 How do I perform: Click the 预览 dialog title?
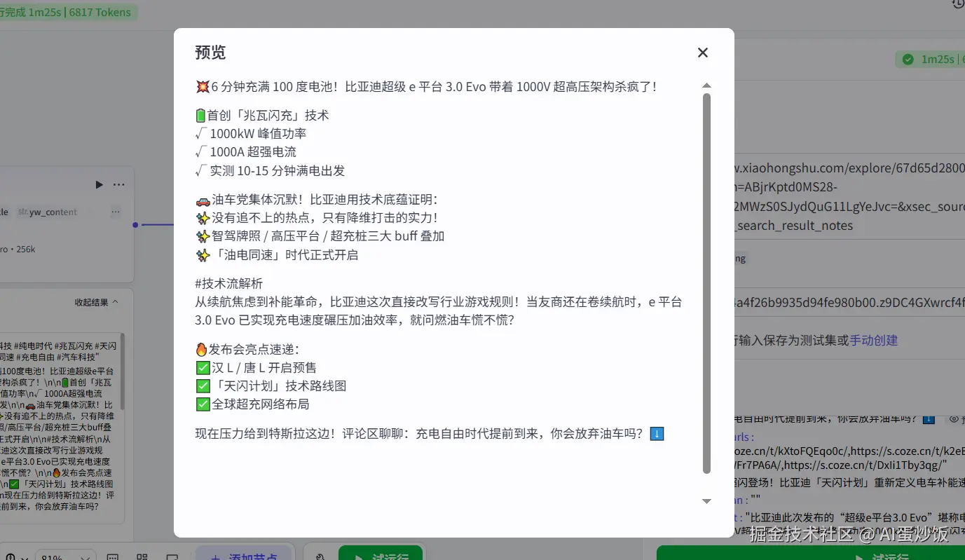[x=210, y=53]
